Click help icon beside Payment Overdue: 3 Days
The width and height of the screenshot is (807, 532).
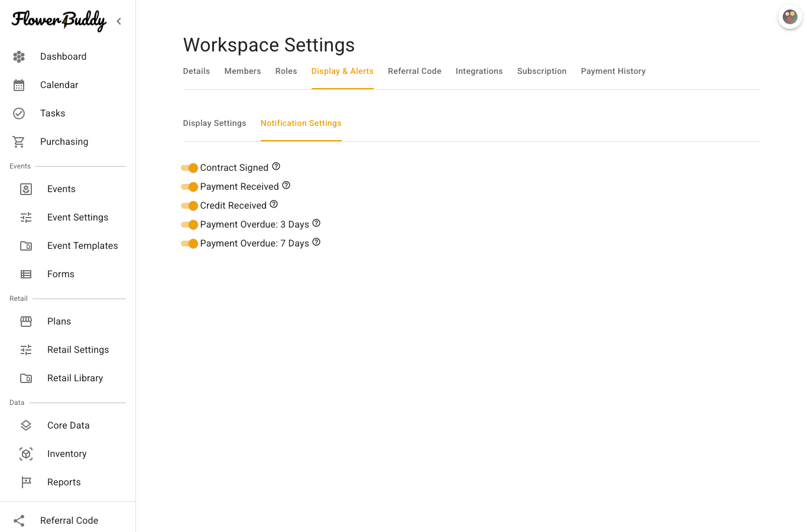pos(316,223)
